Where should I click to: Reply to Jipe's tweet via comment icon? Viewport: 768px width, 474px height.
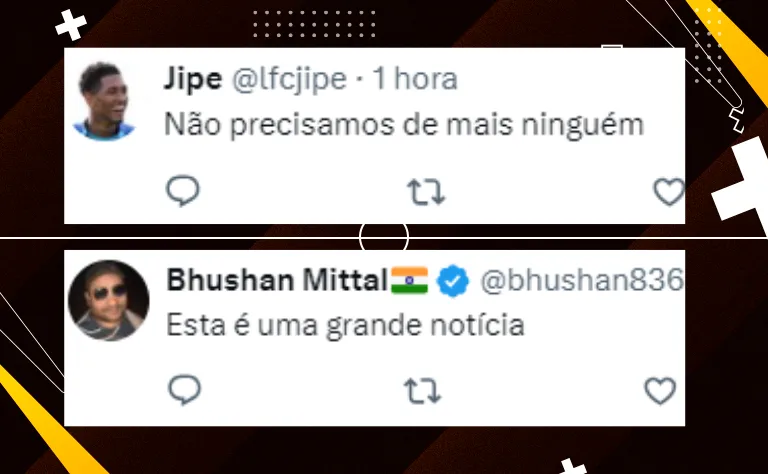click(183, 190)
